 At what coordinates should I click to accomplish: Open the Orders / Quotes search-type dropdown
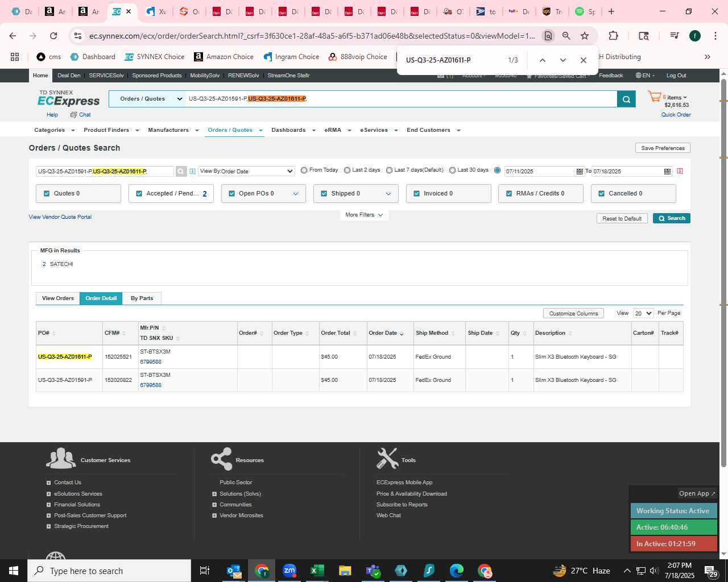coord(147,99)
